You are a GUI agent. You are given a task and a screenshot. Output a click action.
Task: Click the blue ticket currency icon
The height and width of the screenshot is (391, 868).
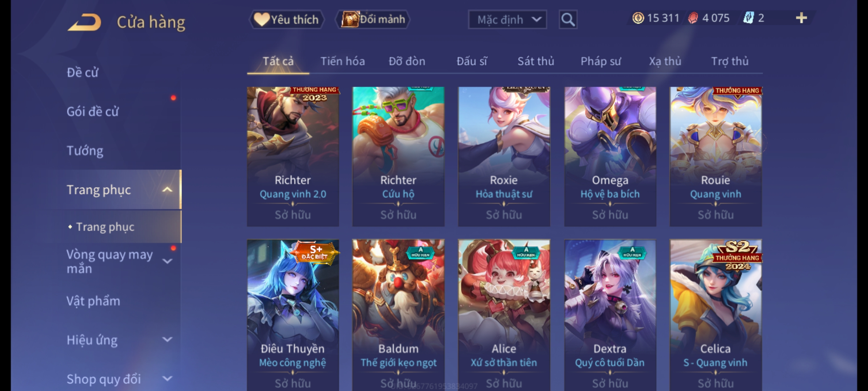pyautogui.click(x=748, y=18)
